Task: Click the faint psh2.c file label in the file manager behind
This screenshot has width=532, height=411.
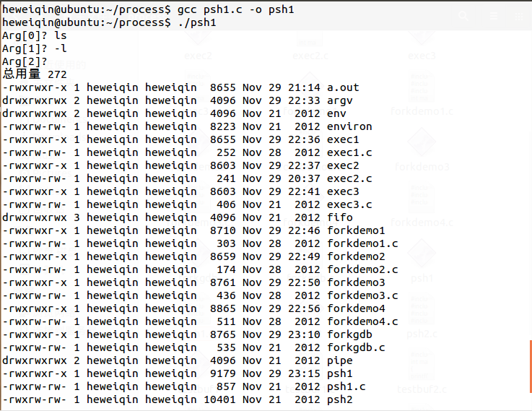Action: coord(422,334)
